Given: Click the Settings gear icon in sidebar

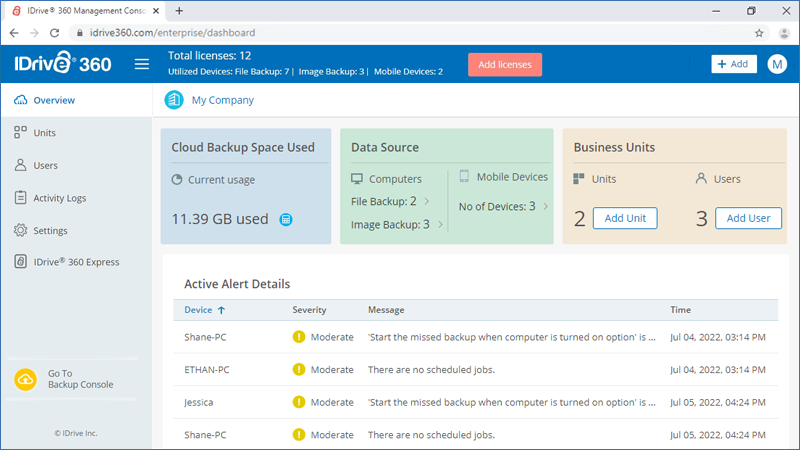Looking at the screenshot, I should click(20, 230).
